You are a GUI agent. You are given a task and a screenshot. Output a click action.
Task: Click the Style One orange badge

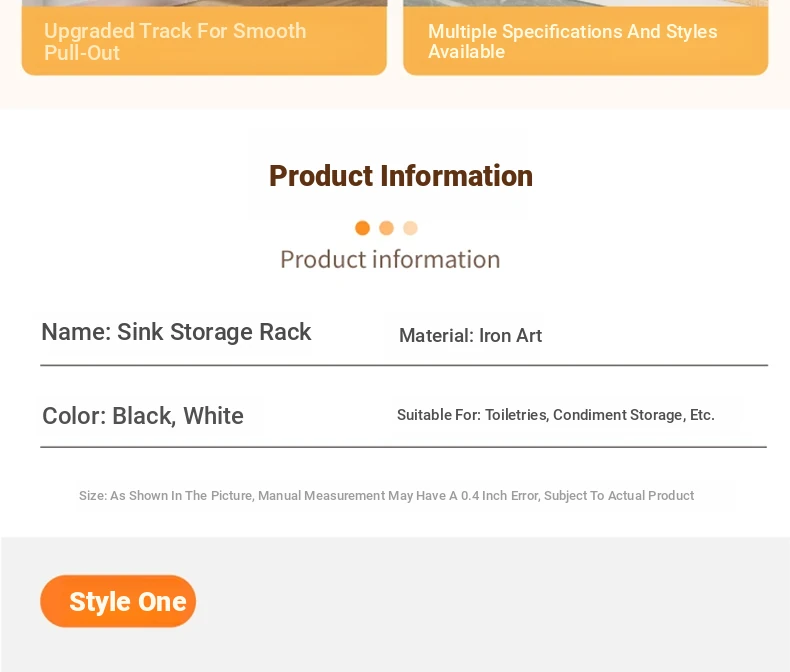(118, 601)
